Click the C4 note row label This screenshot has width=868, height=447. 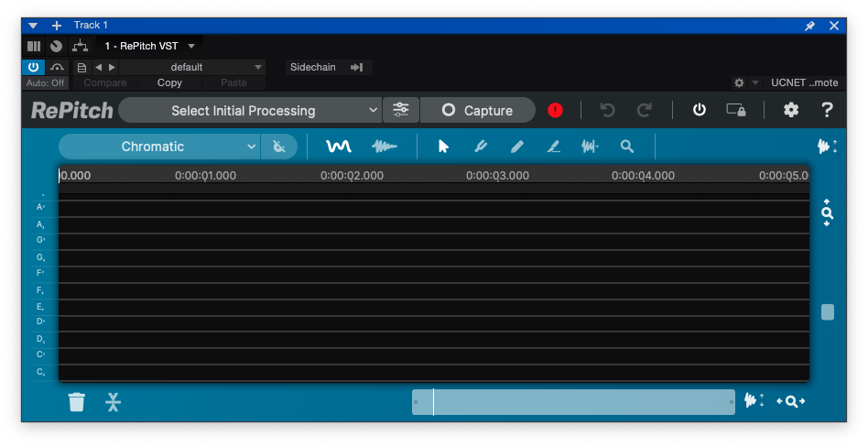pos(40,372)
